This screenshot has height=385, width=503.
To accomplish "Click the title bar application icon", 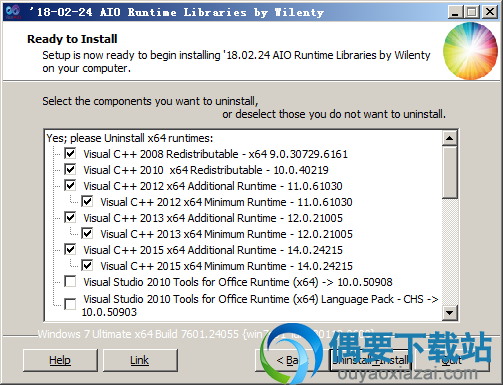I will [13, 12].
